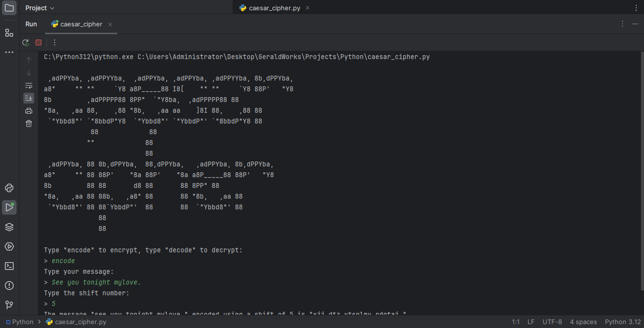Print the console output

29,111
